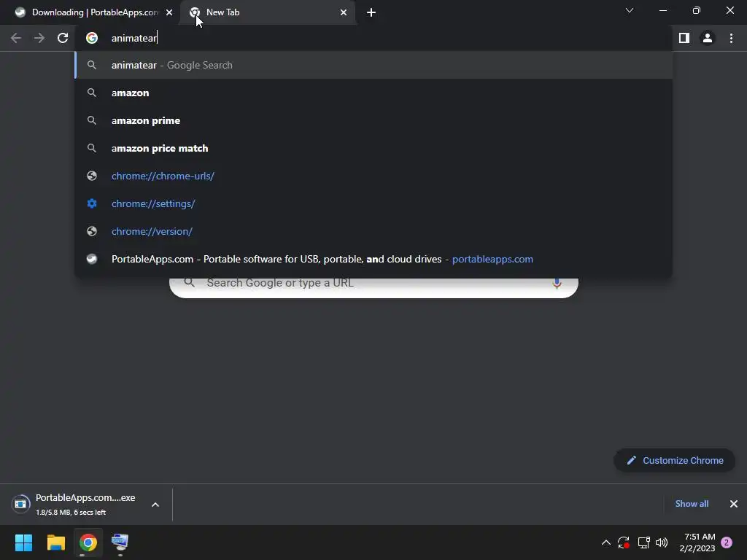
Task: Click Show all downloads
Action: (692, 504)
